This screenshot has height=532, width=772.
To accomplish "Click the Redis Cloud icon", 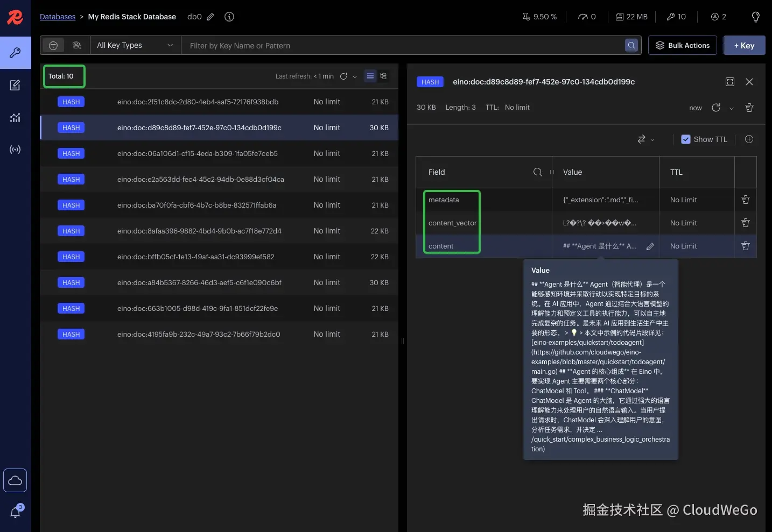I will pos(15,480).
